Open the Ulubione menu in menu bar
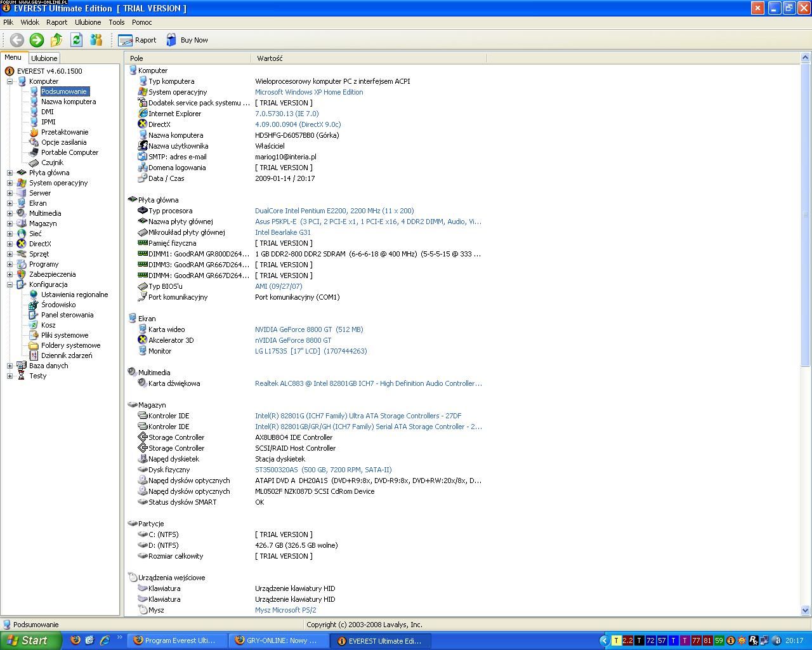The width and height of the screenshot is (812, 650). (88, 22)
